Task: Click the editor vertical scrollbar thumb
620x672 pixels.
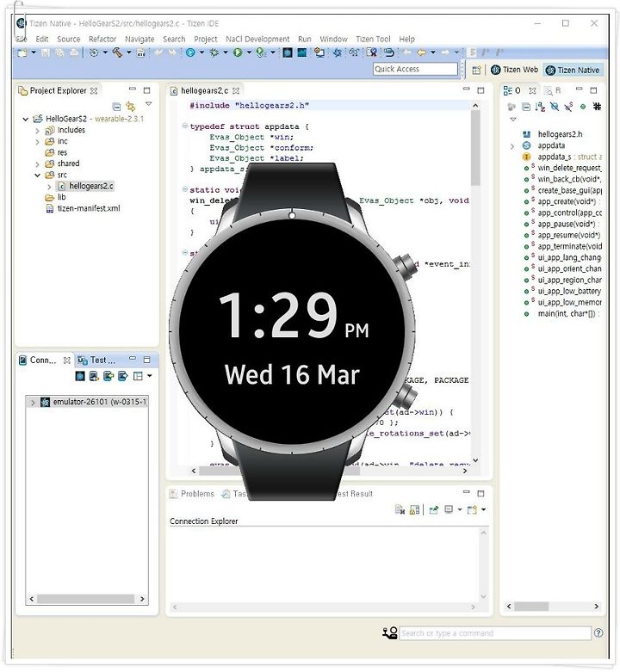Action: point(475,148)
